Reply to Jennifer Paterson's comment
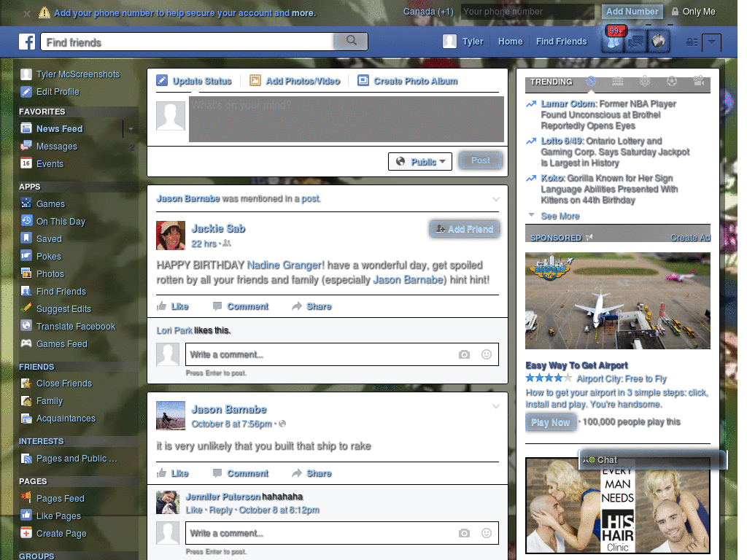Screen dimensions: 747x560 221,510
